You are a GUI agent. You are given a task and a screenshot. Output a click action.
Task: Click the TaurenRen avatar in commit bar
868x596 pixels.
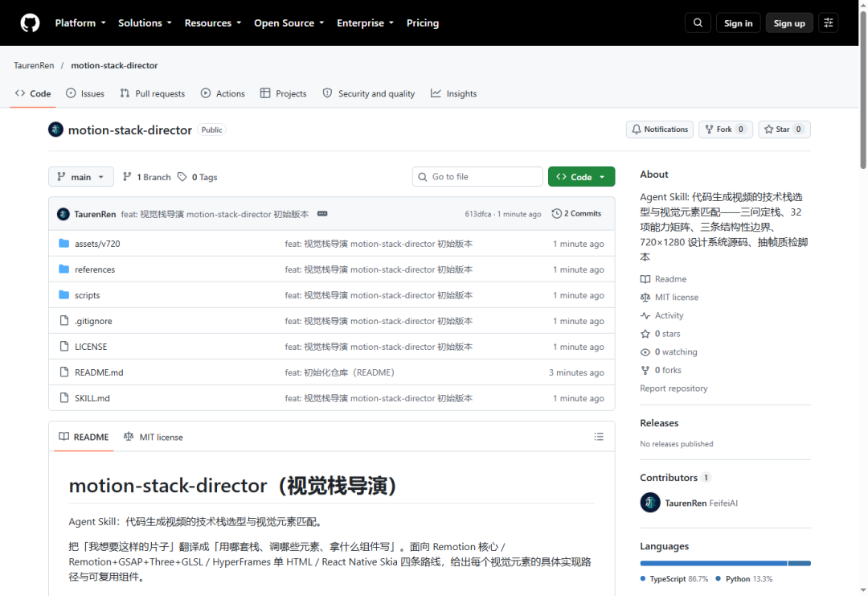63,214
